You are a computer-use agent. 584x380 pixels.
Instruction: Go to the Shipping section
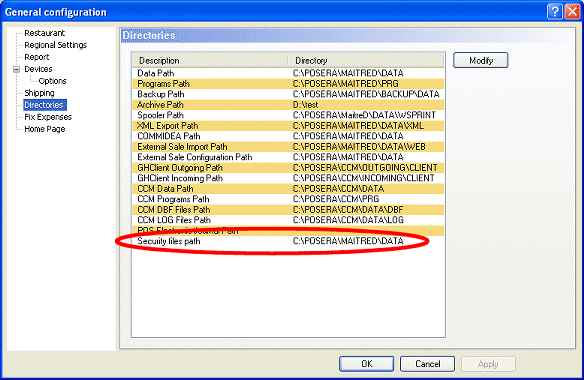tap(39, 93)
